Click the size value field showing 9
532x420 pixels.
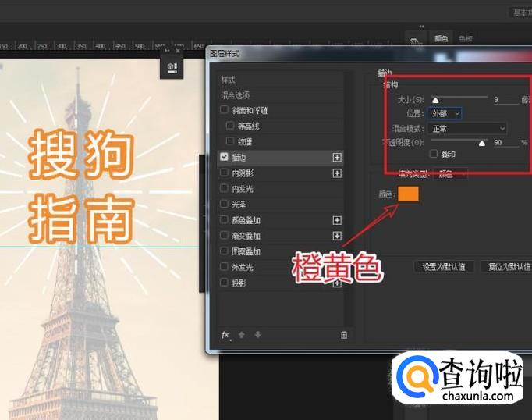505,100
